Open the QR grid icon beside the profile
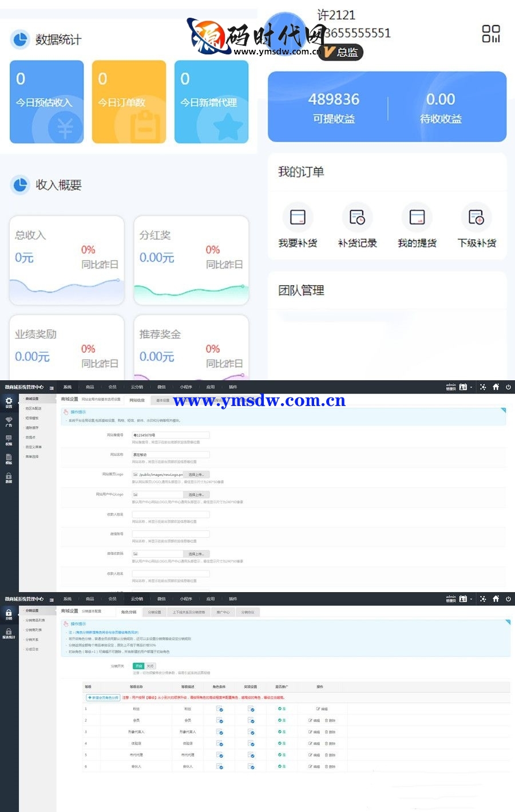Viewport: 515px width, 812px height. (x=490, y=33)
